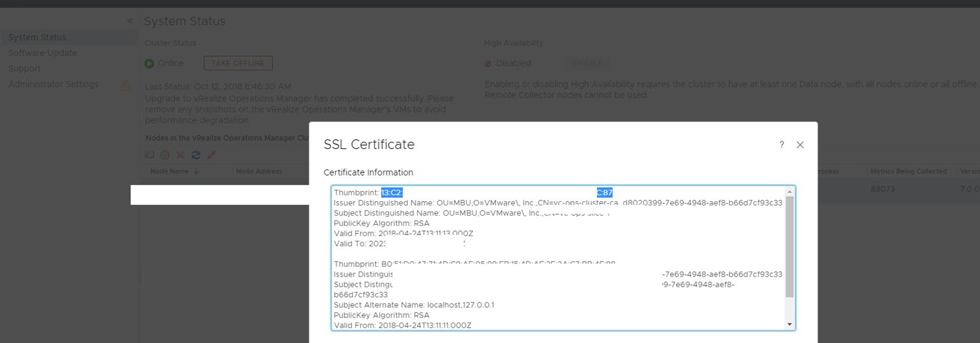Click the green circular node online/offline icon
Screen dimensions: 980x343
pos(165,155)
